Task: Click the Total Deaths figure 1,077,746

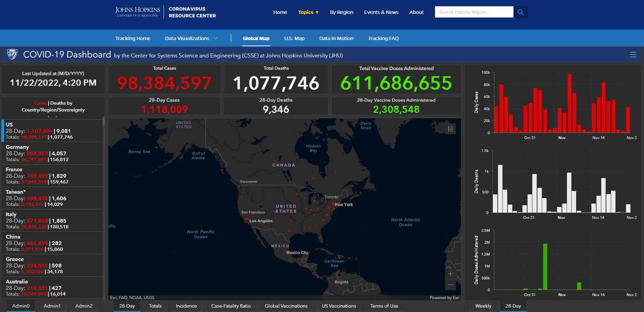Action: (276, 83)
